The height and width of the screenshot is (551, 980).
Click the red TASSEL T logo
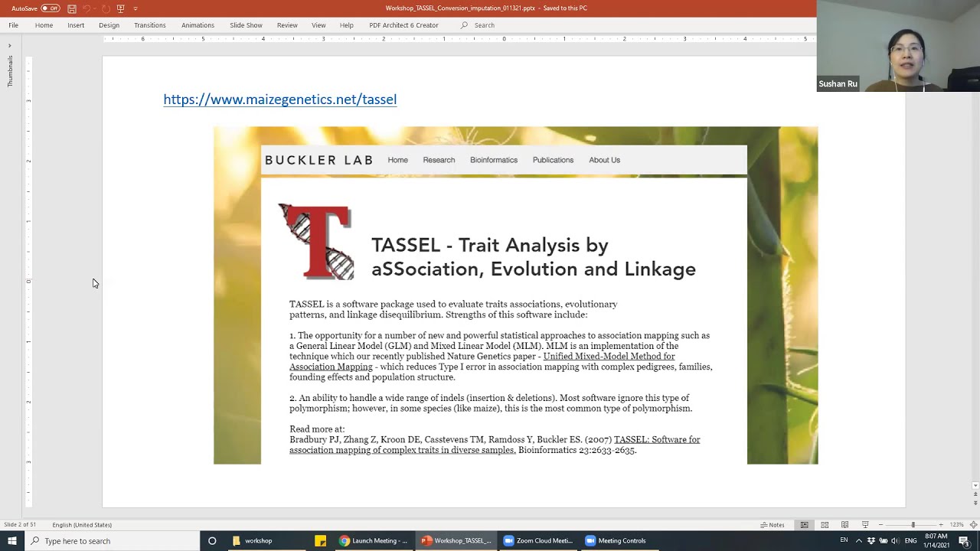pyautogui.click(x=315, y=242)
